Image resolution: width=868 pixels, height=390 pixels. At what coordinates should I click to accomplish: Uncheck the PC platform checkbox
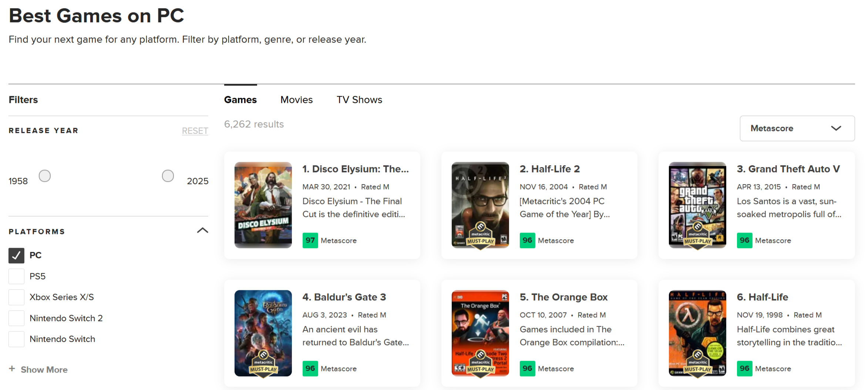[x=16, y=256]
